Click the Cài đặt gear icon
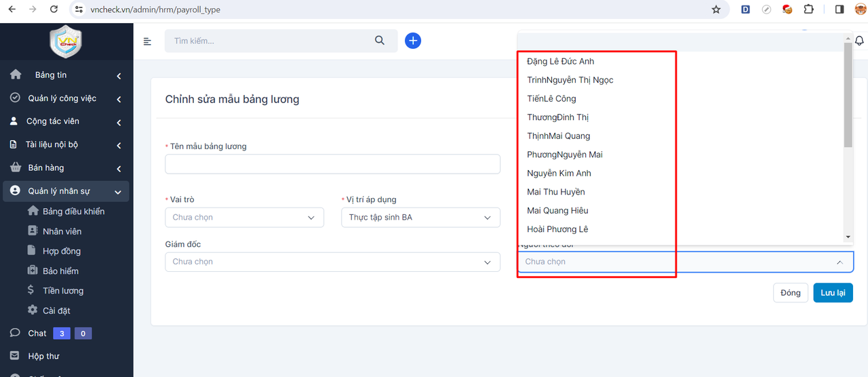 point(32,310)
